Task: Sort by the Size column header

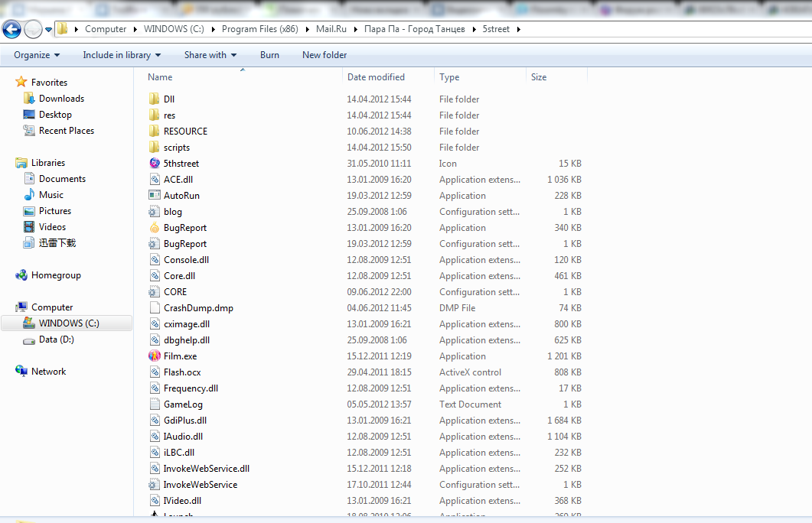Action: pos(539,77)
